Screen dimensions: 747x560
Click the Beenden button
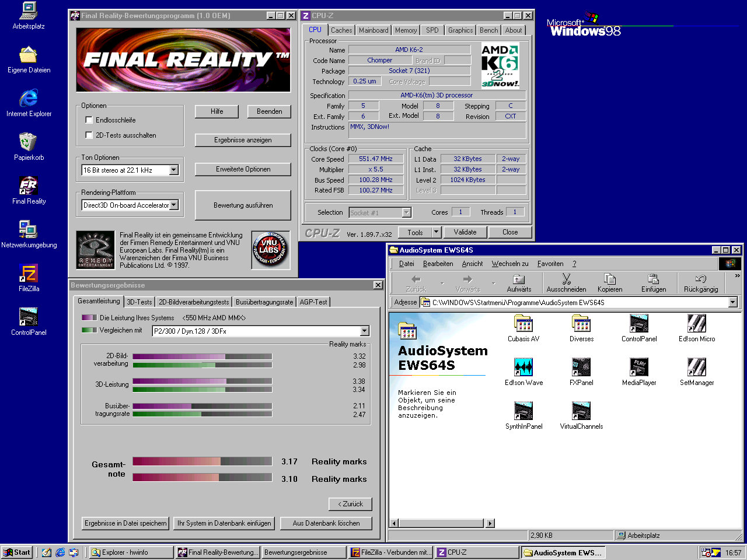coord(269,111)
